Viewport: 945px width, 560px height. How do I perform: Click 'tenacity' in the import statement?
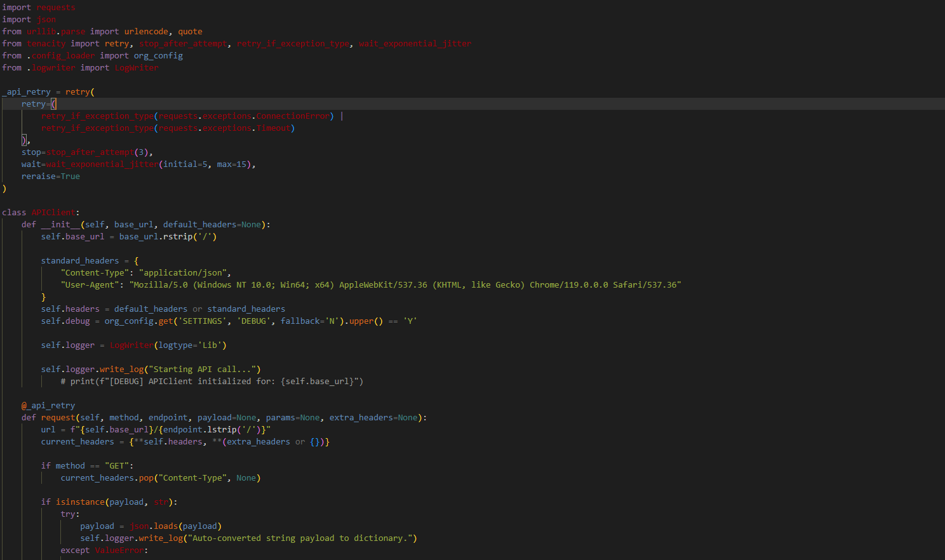(x=46, y=44)
